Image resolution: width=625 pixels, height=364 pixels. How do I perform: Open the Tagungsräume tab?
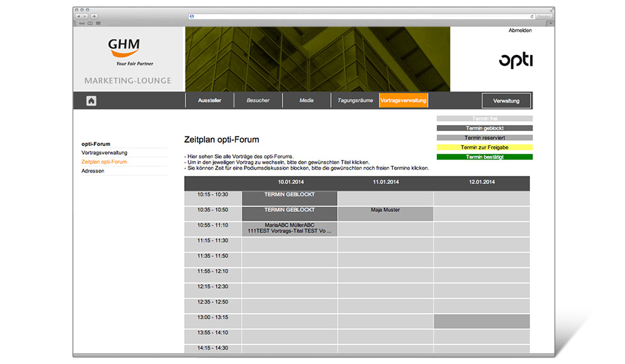tap(355, 101)
